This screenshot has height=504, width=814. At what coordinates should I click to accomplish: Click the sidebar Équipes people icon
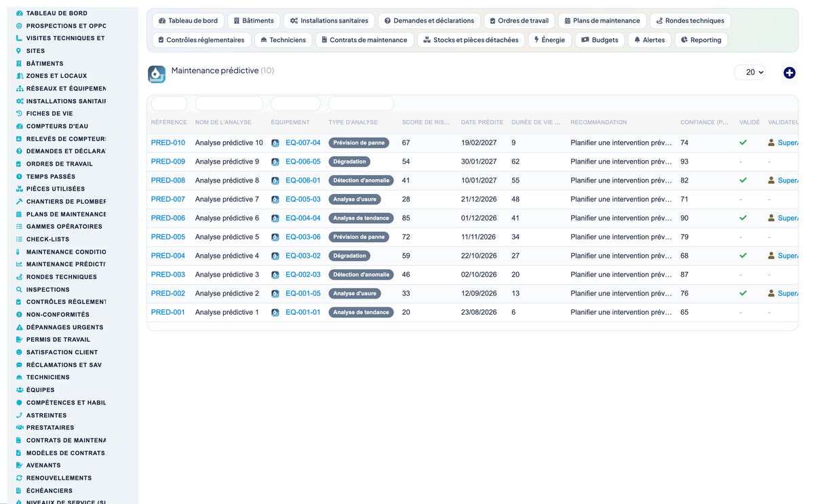tap(19, 390)
